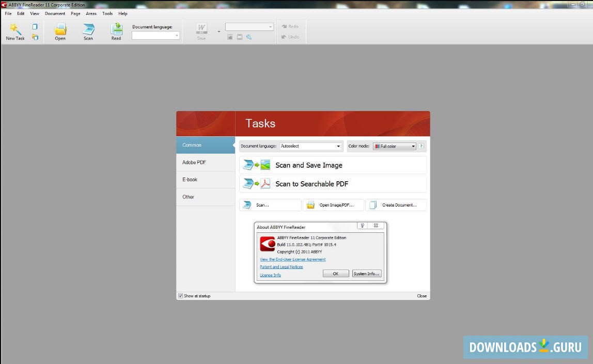Click the scanner icon of Scan and Save Image
593x364 pixels.
(x=248, y=165)
